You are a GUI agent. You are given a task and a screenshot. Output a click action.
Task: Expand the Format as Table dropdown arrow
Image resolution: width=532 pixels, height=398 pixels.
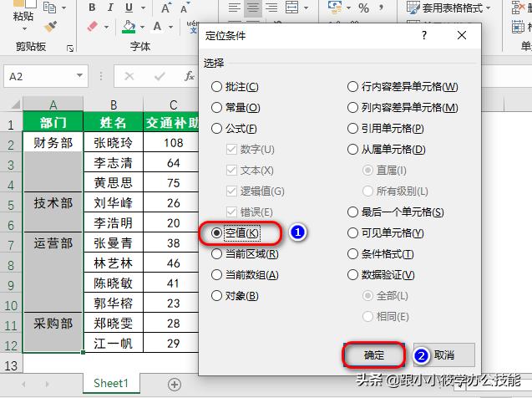(489, 8)
